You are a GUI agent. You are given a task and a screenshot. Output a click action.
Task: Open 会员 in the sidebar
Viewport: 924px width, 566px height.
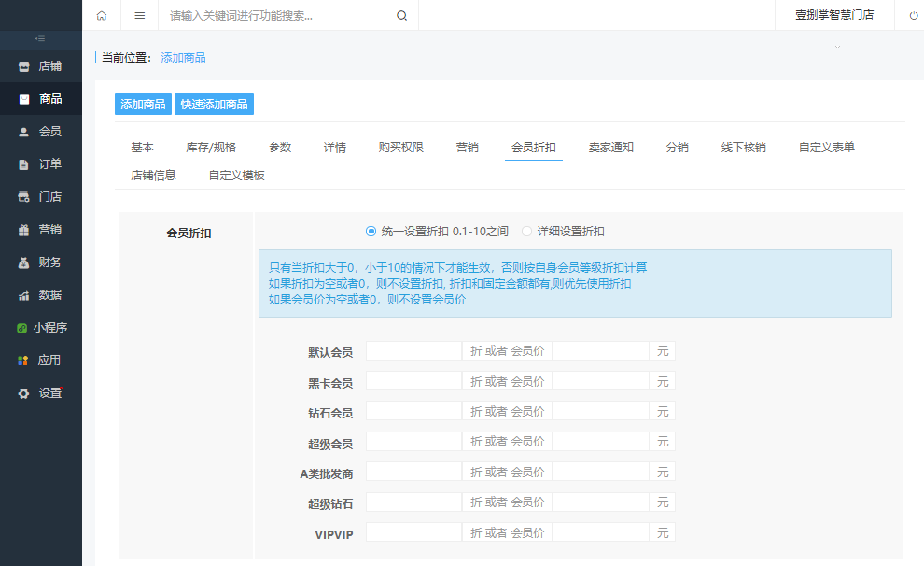click(x=41, y=132)
